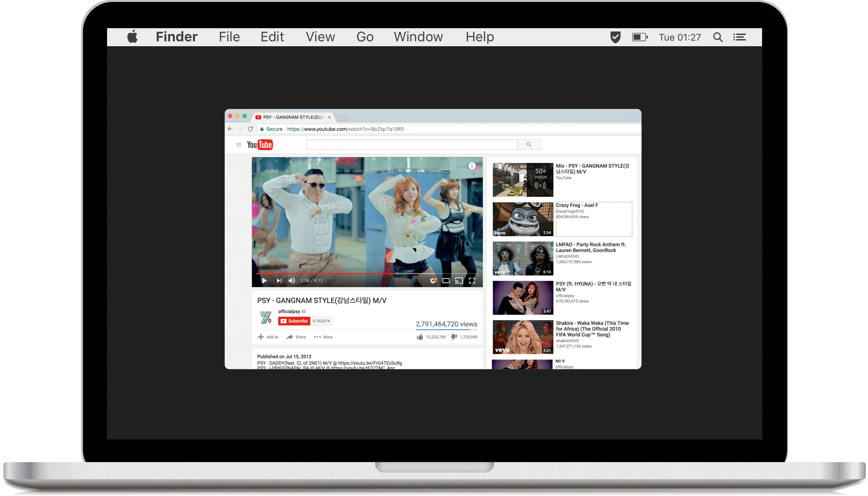
Task: Expand the More options menu
Action: click(323, 337)
